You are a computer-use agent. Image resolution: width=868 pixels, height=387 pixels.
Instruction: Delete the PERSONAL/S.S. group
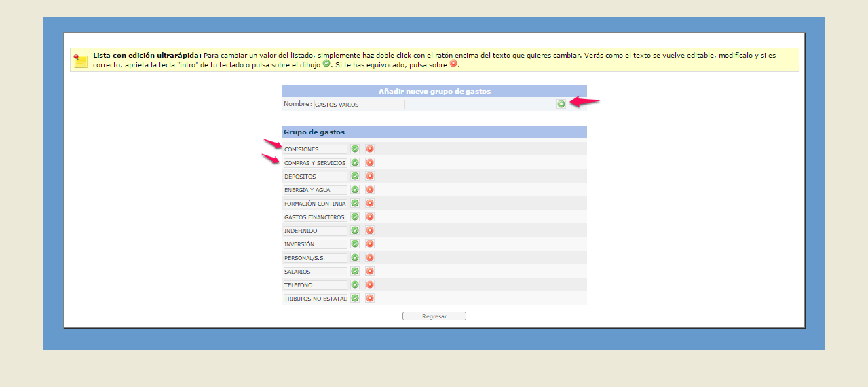coord(370,257)
